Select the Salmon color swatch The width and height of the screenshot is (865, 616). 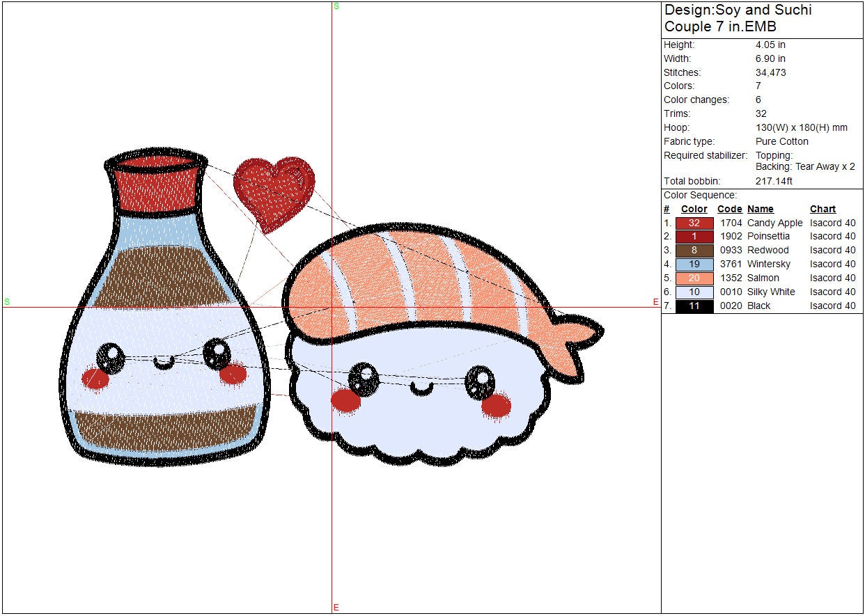pos(694,278)
